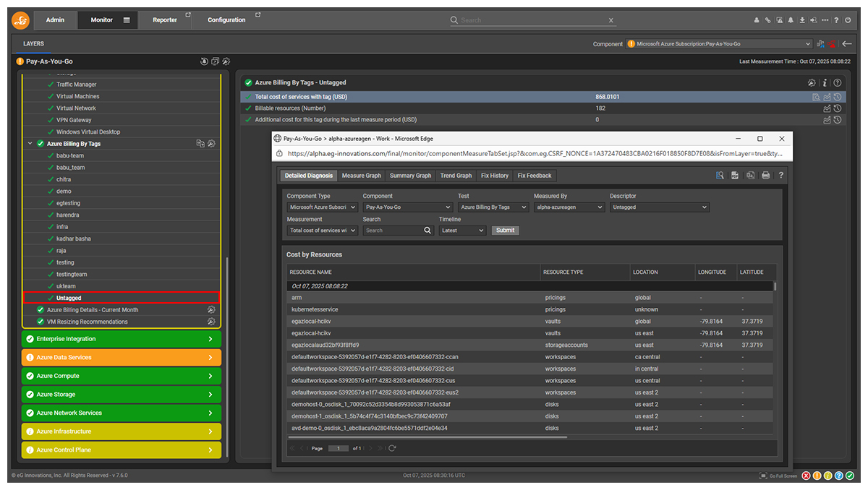Click the info icon in Azure Billing header

coord(825,83)
